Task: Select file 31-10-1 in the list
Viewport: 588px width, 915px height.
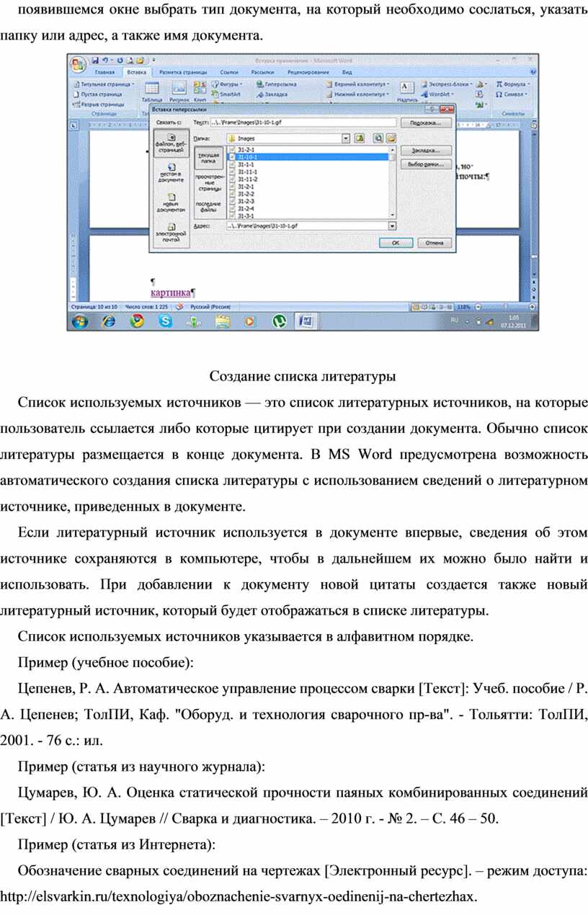Action: click(x=308, y=157)
